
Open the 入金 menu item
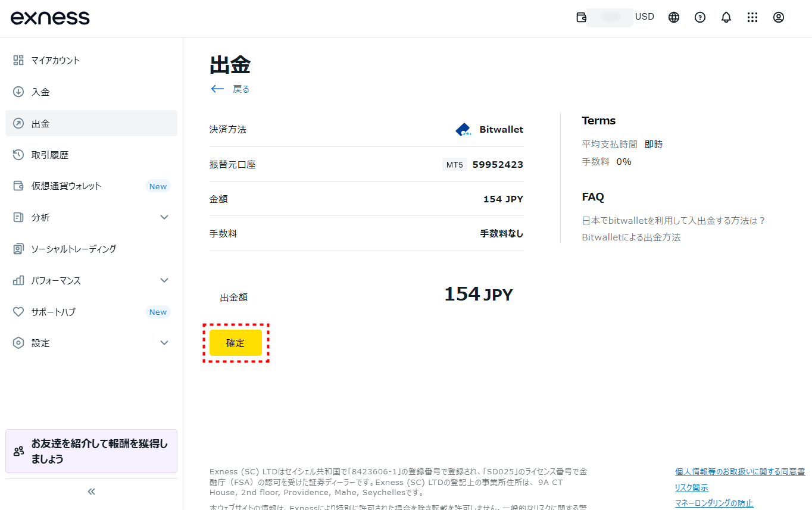pyautogui.click(x=92, y=92)
